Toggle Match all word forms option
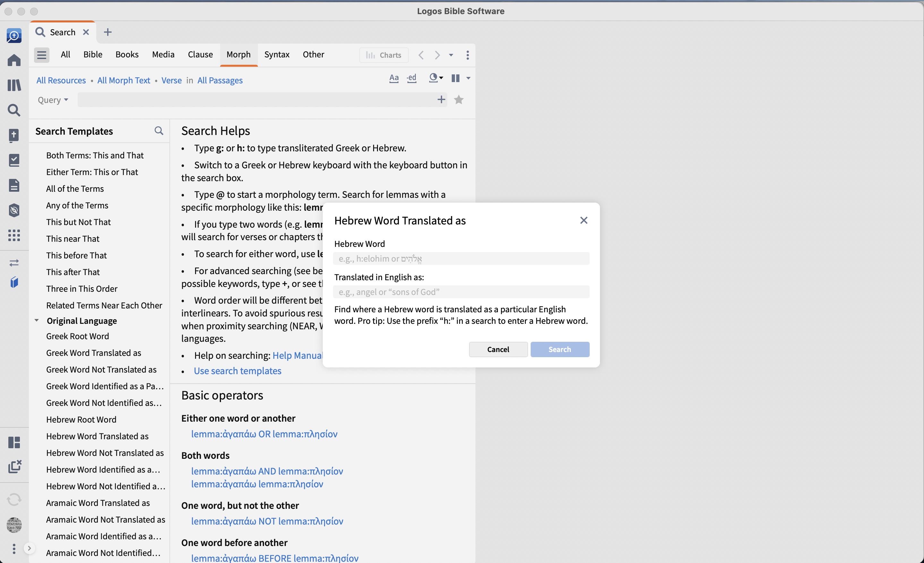The height and width of the screenshot is (563, 924). [412, 78]
